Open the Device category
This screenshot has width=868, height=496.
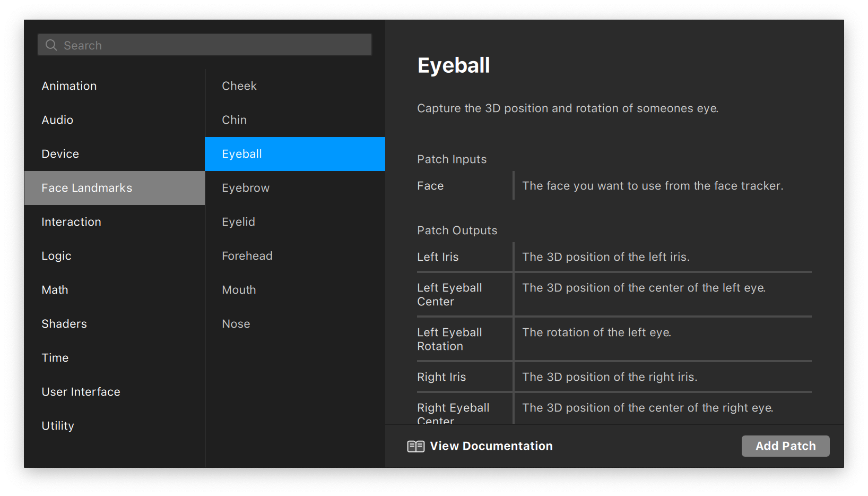[60, 154]
